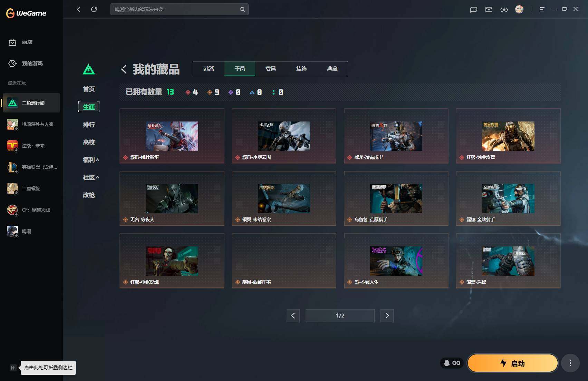This screenshot has width=588, height=381.
Task: Click the purple rarity diamond count 0
Action: (234, 92)
